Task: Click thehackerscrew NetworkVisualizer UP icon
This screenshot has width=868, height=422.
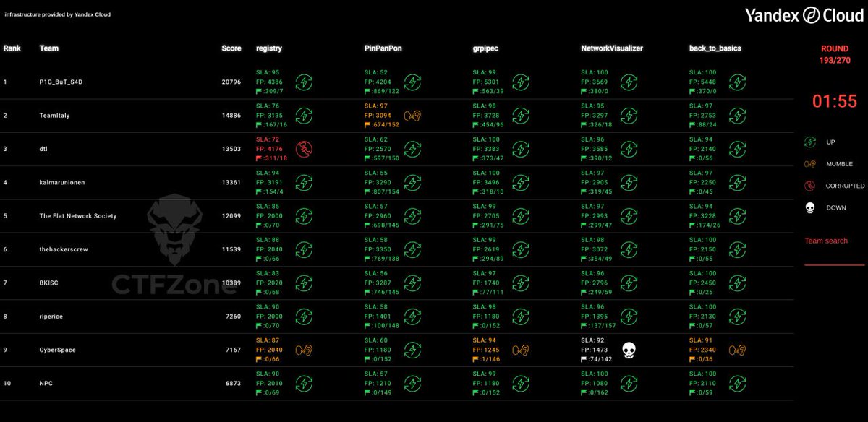Action: [x=629, y=249]
